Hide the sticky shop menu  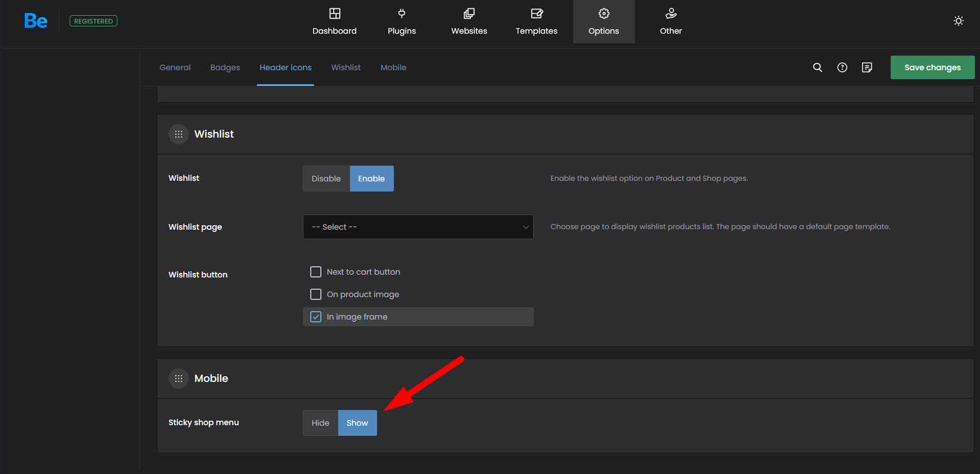[320, 423]
